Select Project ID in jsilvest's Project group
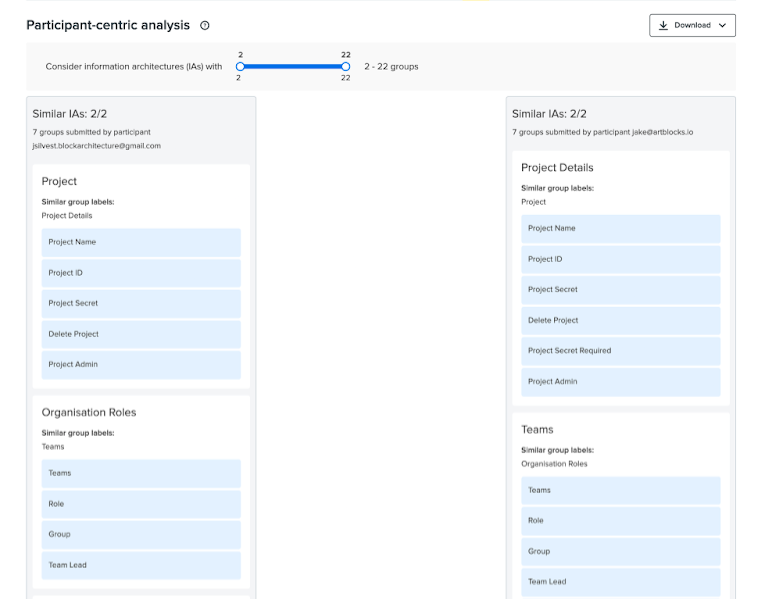 [x=141, y=273]
